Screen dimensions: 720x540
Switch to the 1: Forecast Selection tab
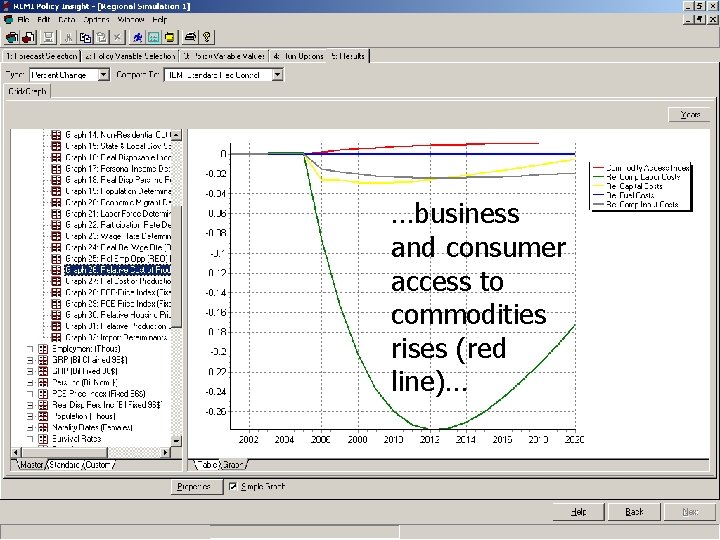[x=41, y=56]
